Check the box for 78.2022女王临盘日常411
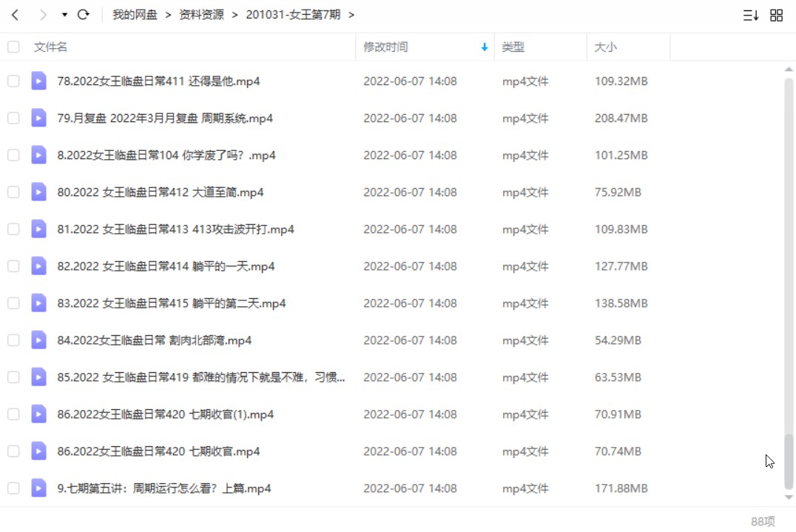 14,81
